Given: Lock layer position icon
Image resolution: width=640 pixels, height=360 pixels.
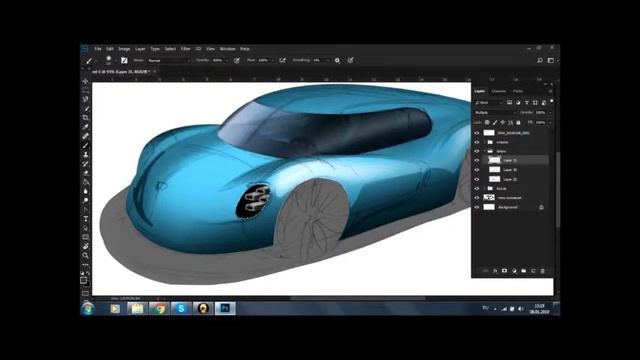Looking at the screenshot, I should click(502, 122).
